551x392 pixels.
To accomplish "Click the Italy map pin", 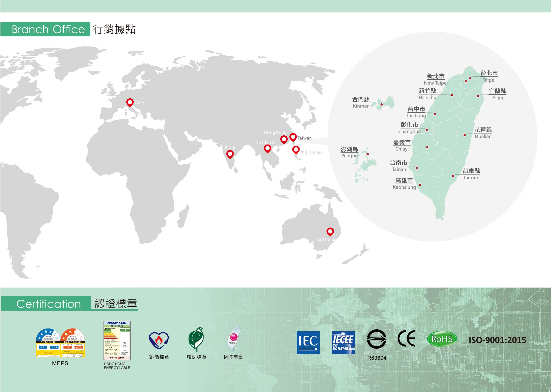I will (x=130, y=102).
